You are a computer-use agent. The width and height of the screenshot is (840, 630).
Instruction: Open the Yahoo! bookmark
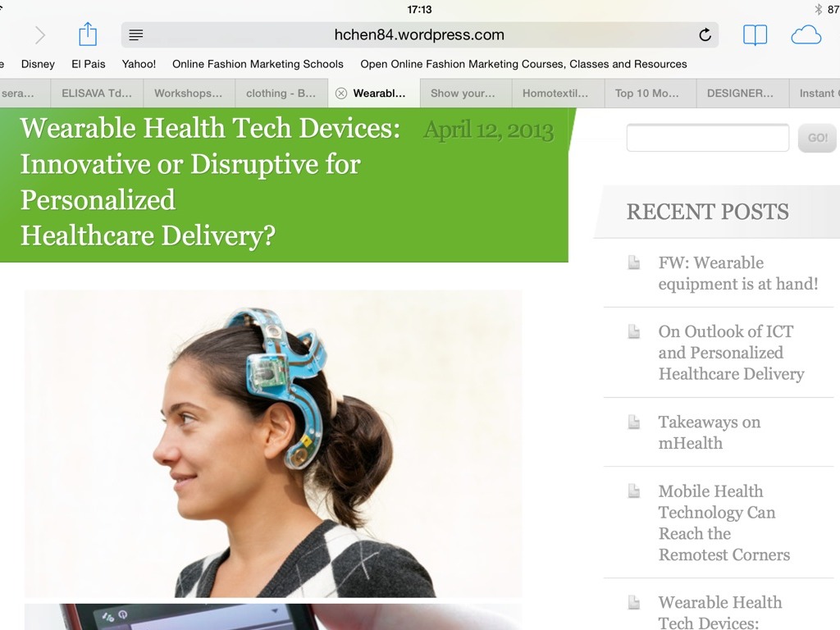tap(139, 64)
